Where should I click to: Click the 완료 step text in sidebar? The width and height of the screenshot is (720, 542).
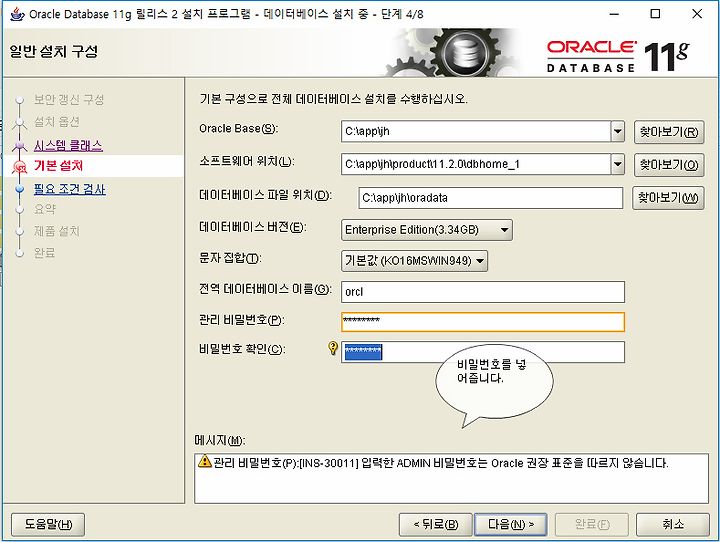pos(45,252)
